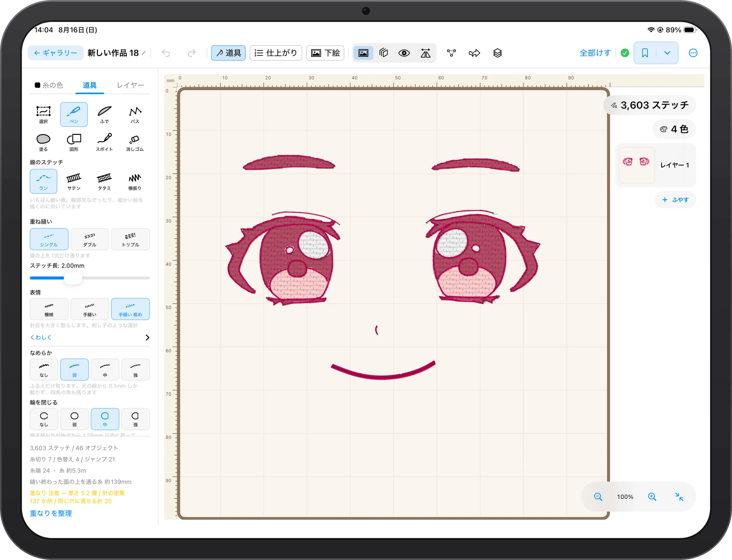Set overlap sewing to トリプル
Image resolution: width=732 pixels, height=560 pixels.
click(131, 239)
